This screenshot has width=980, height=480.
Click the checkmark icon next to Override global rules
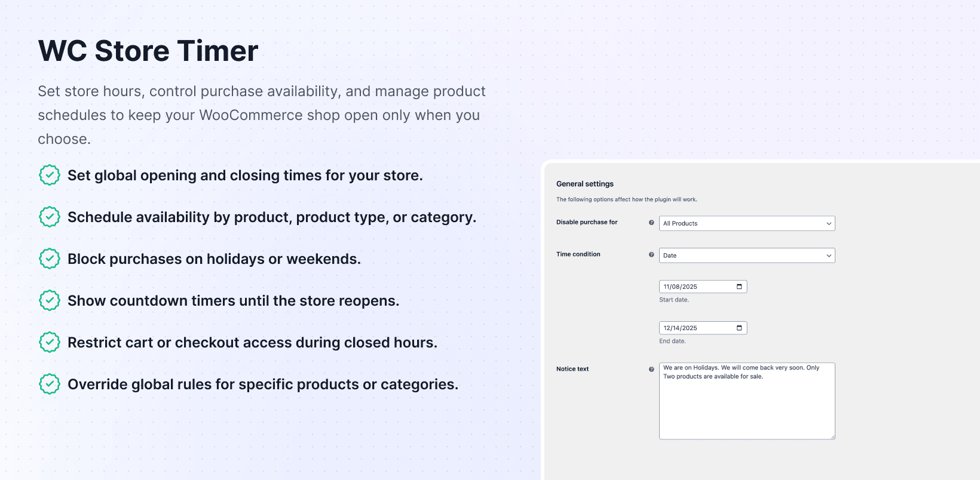pyautogui.click(x=50, y=384)
